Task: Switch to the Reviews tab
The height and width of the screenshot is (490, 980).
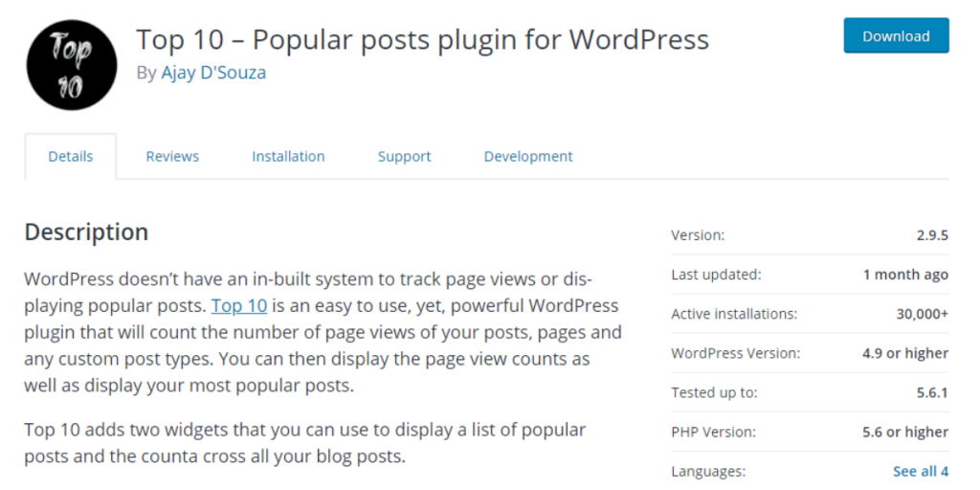Action: 172,156
